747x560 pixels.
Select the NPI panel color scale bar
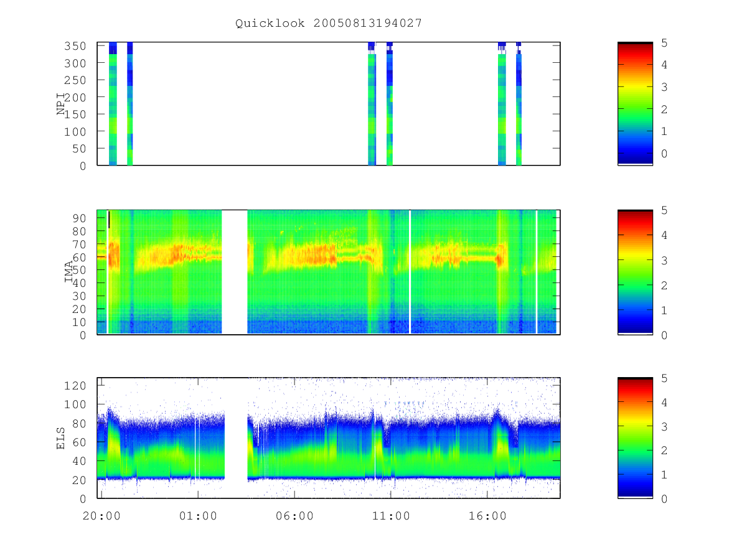click(x=635, y=103)
